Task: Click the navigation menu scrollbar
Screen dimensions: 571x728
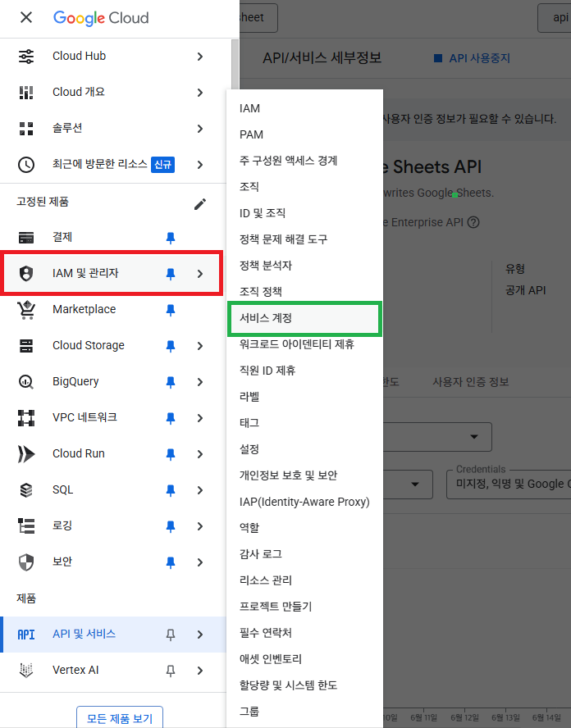Action: click(235, 65)
